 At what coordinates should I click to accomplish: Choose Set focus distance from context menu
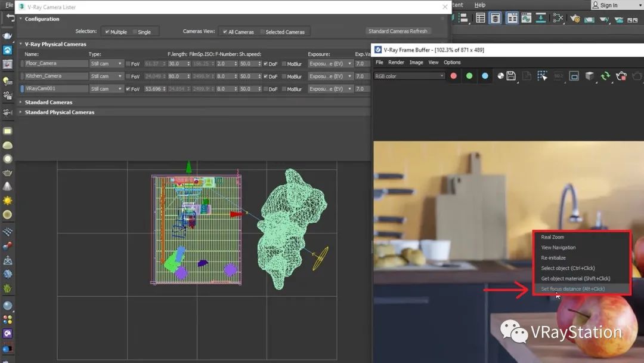pyautogui.click(x=572, y=289)
